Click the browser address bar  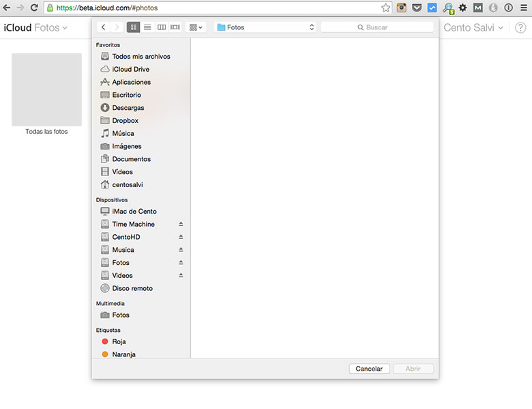(x=217, y=8)
